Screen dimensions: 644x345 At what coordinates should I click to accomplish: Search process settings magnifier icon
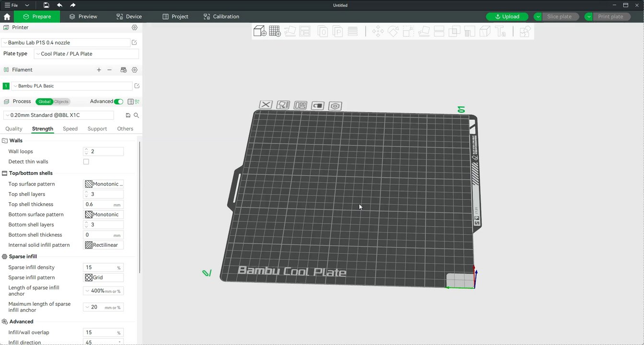(x=136, y=115)
